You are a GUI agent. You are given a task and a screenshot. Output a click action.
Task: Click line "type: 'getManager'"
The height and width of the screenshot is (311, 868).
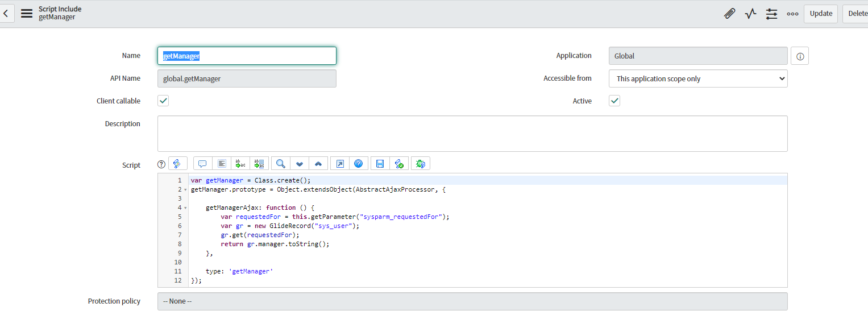239,271
